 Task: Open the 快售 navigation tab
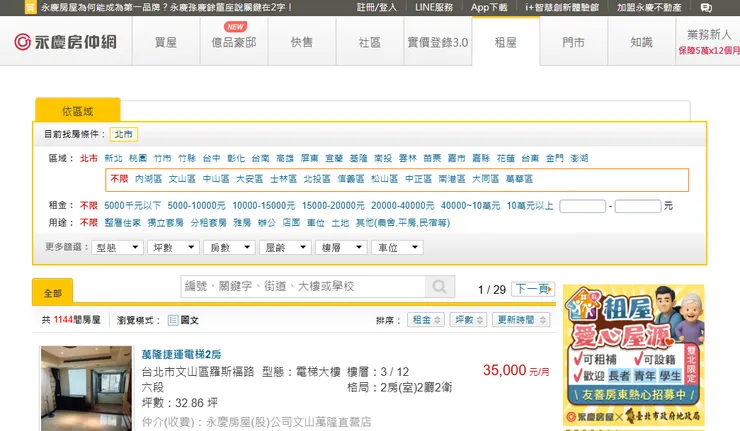coord(302,42)
